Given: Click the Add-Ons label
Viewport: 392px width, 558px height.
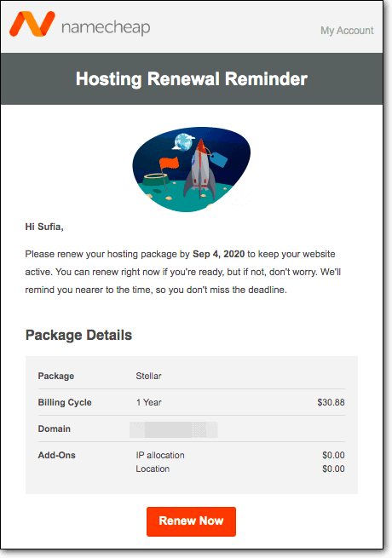Looking at the screenshot, I should point(56,455).
